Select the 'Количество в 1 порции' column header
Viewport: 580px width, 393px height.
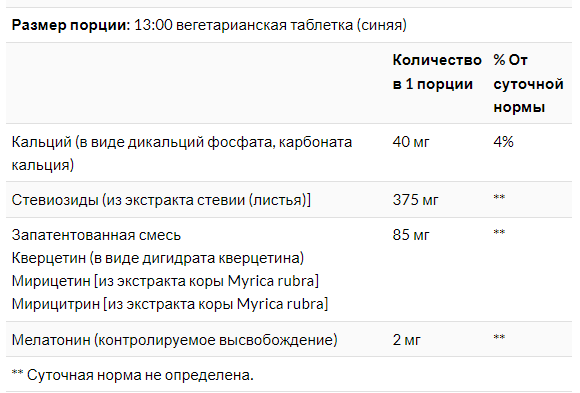pyautogui.click(x=437, y=72)
